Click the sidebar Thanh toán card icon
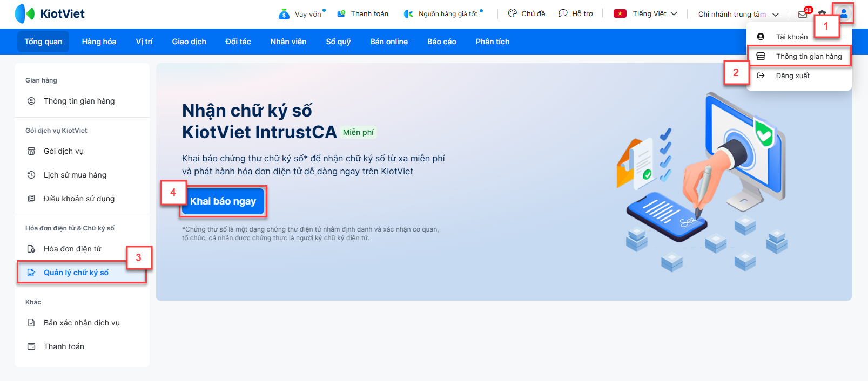The image size is (868, 381). click(x=31, y=346)
